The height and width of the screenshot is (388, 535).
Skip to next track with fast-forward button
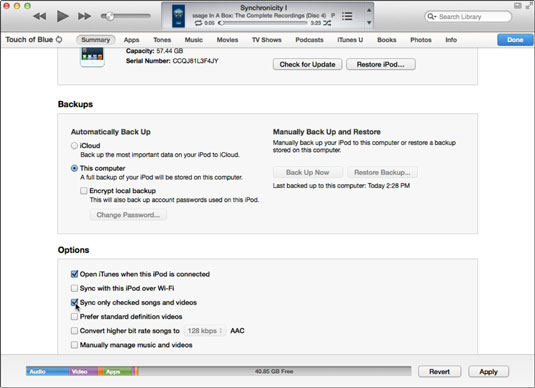coord(84,16)
